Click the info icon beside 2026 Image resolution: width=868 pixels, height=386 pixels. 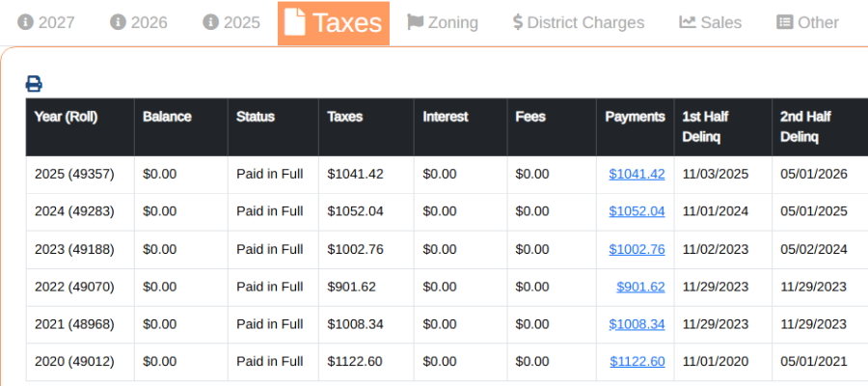tap(118, 22)
